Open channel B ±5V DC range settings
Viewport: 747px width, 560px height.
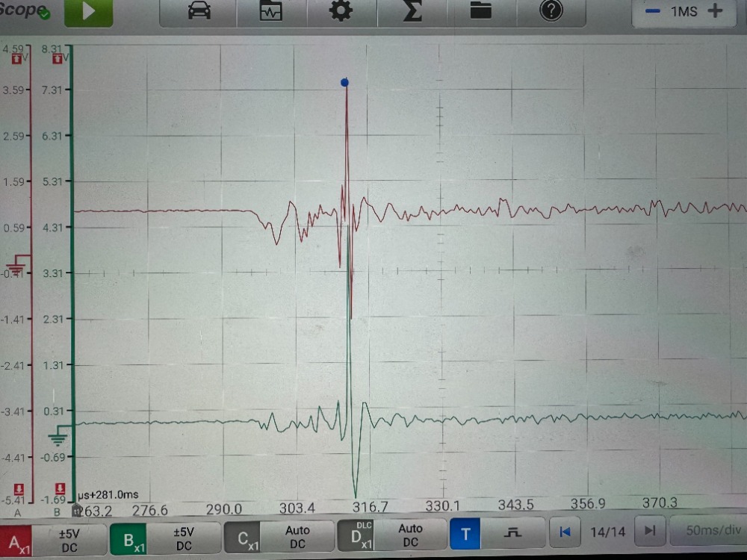[185, 538]
